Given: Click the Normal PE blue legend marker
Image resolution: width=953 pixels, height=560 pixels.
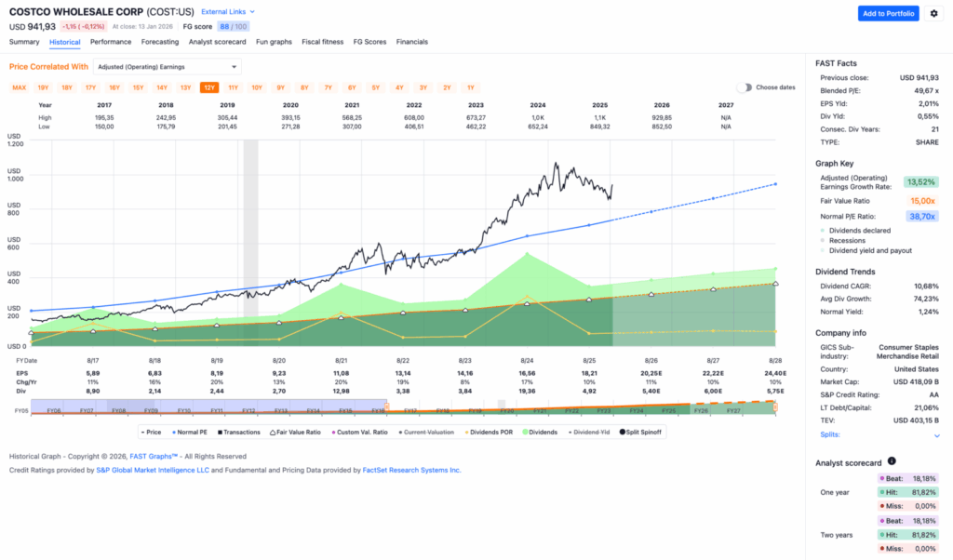Looking at the screenshot, I should [174, 432].
